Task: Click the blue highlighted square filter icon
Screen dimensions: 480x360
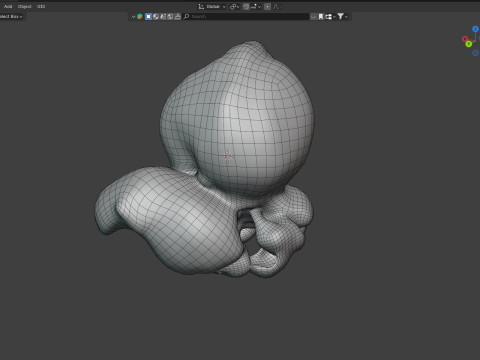Action: click(148, 16)
